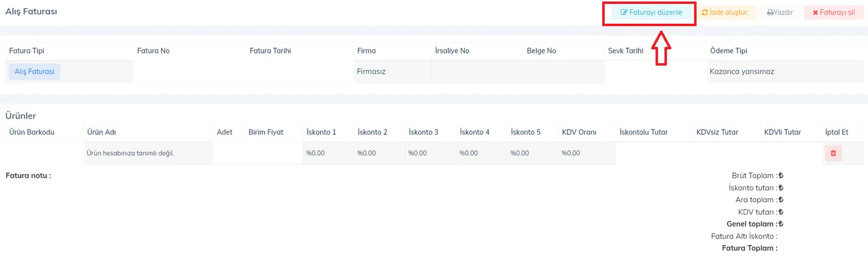Click the pencil icon on Faturayı düzenle
Image resolution: width=868 pixels, height=259 pixels.
[x=624, y=12]
